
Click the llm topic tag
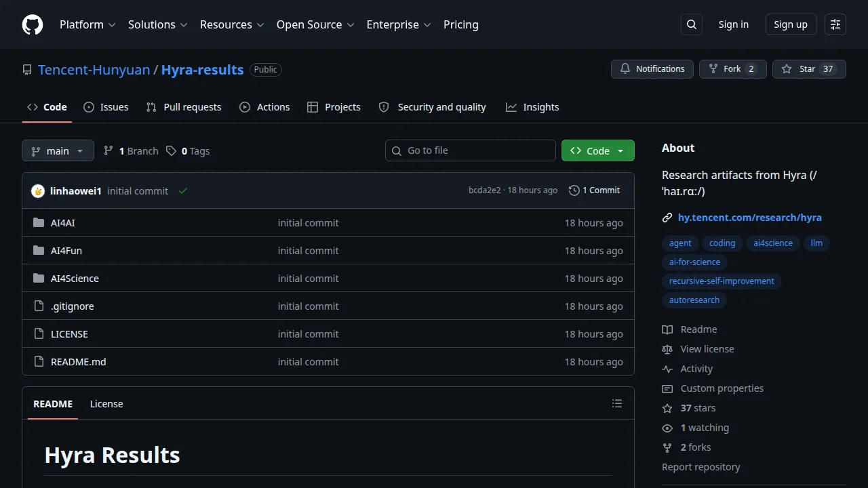(816, 243)
